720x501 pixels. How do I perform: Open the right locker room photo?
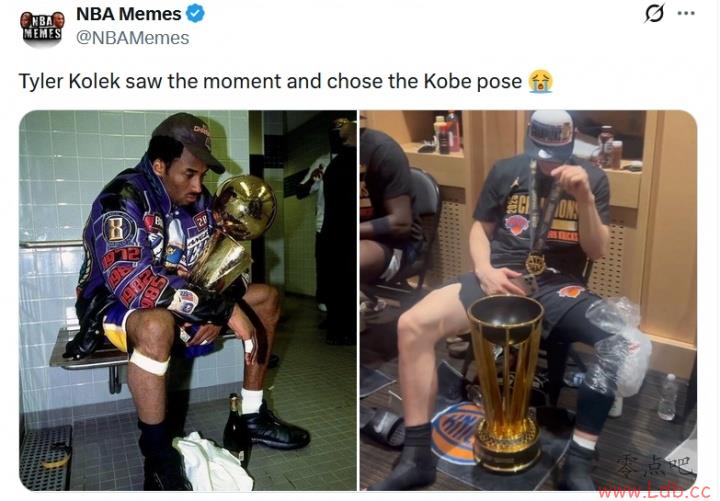529,300
